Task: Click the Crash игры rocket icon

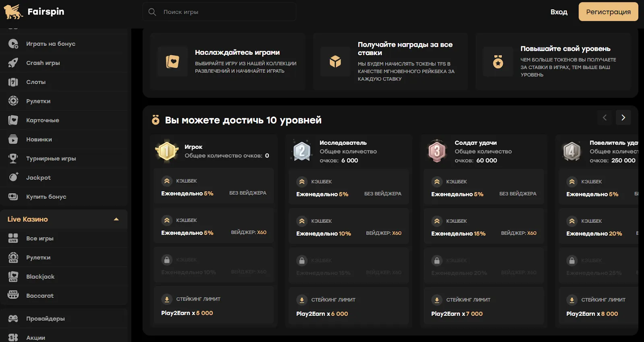Action: pyautogui.click(x=13, y=63)
